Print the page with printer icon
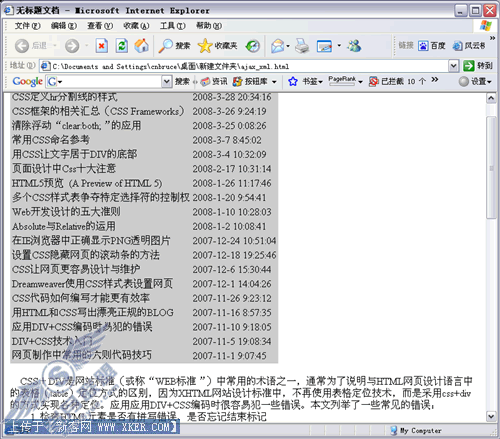Viewport: 500px width, 439px height. (x=302, y=46)
